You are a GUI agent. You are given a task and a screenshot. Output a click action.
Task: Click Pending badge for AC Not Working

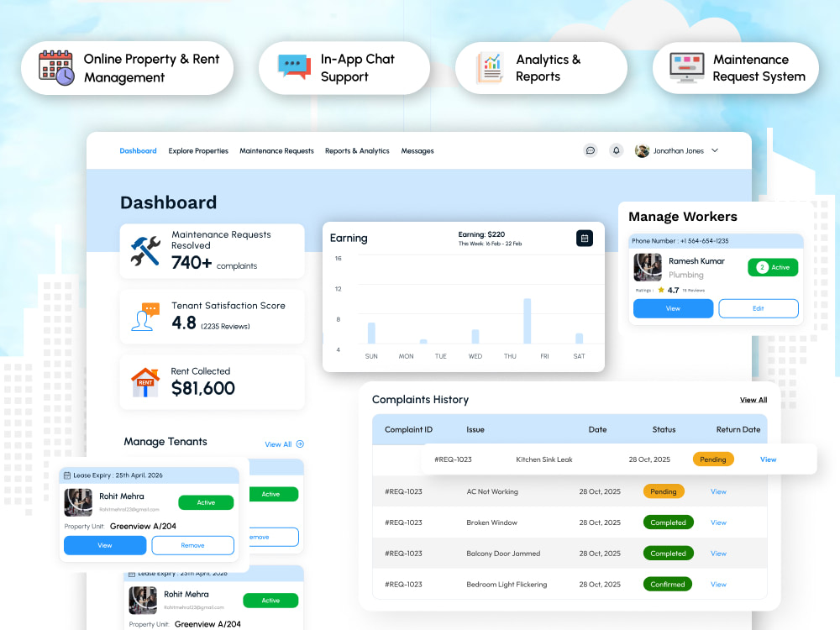[x=664, y=491]
